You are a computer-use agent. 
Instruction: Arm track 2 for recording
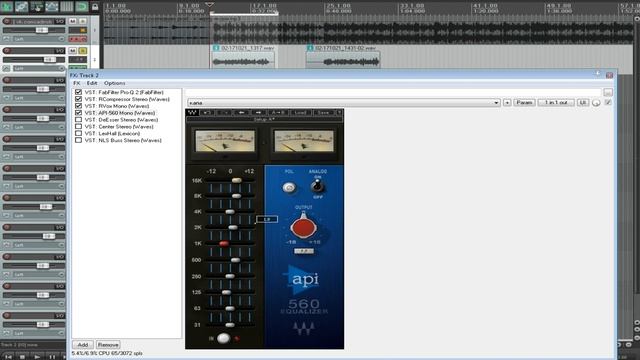pyautogui.click(x=7, y=51)
